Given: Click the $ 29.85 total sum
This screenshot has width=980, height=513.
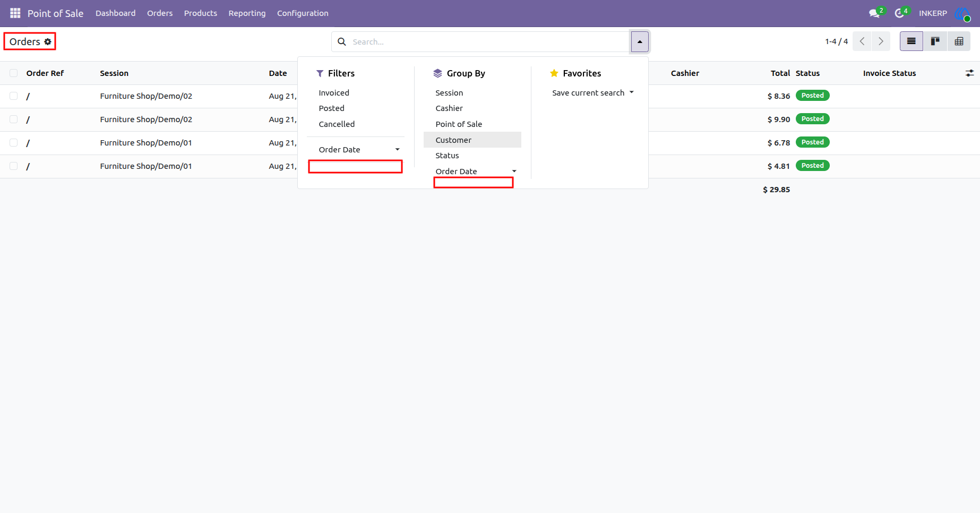Looking at the screenshot, I should (776, 190).
